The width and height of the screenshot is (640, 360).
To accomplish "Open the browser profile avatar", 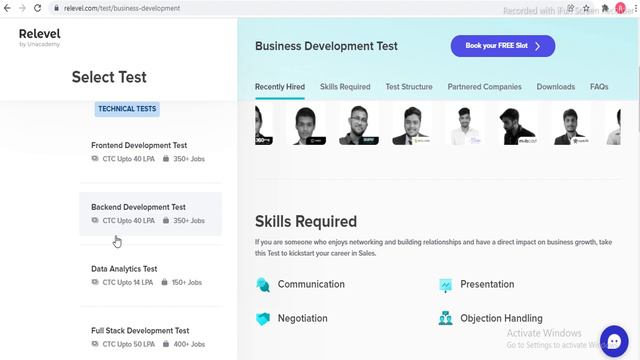I will pyautogui.click(x=620, y=8).
